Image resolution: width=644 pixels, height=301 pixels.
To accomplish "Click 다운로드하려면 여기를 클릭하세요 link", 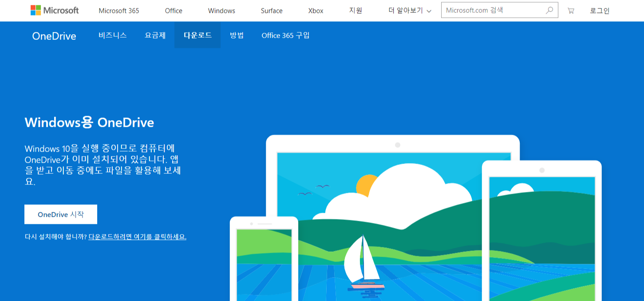I will point(137,237).
